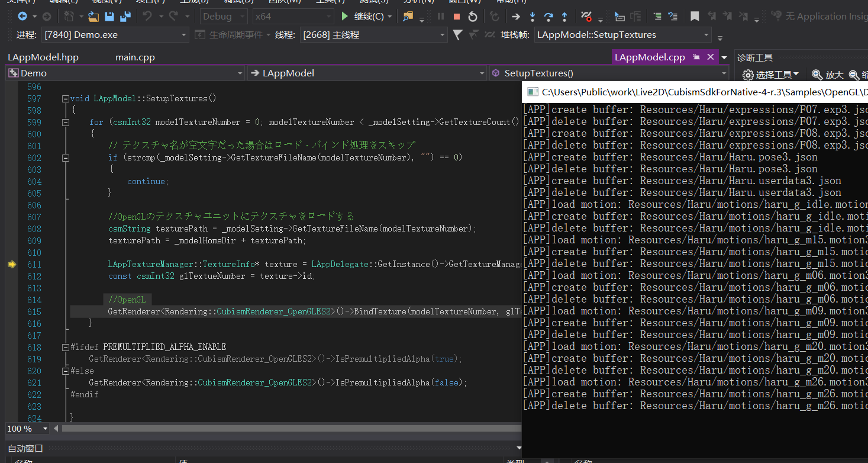Collapse the SetupTextures function at line 597
This screenshot has height=463, width=868.
pos(65,99)
